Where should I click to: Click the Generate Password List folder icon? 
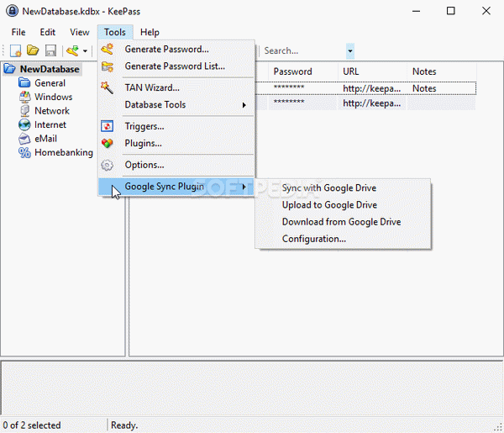click(x=107, y=66)
